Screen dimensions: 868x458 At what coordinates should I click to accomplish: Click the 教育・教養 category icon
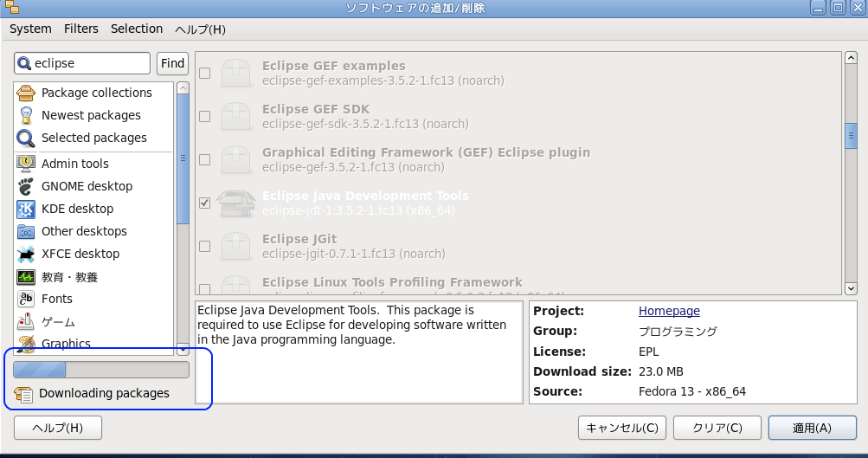[x=25, y=276]
